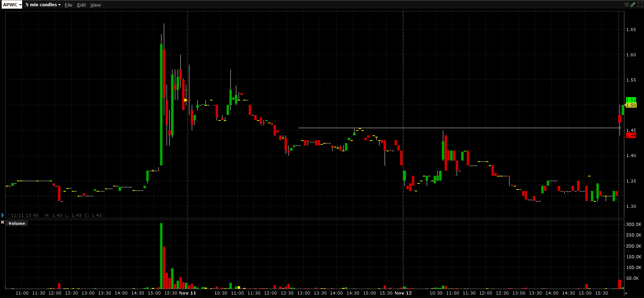Click the 300.0K volume axis label
Screen dimensions: 644x298
click(634, 224)
